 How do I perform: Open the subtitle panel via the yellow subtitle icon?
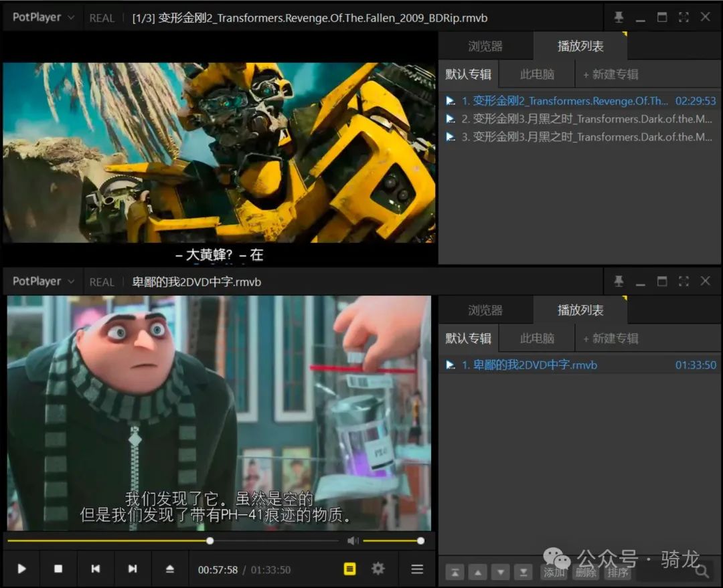click(x=349, y=569)
